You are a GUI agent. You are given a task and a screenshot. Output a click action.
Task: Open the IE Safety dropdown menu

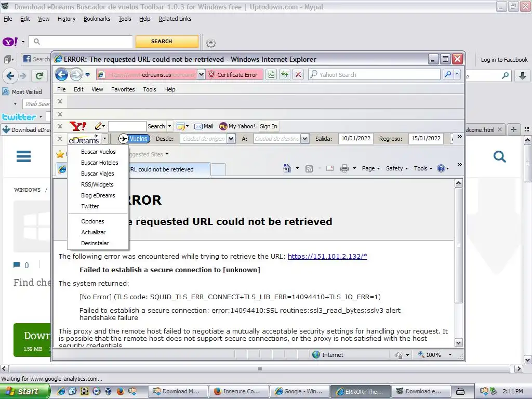[396, 168]
